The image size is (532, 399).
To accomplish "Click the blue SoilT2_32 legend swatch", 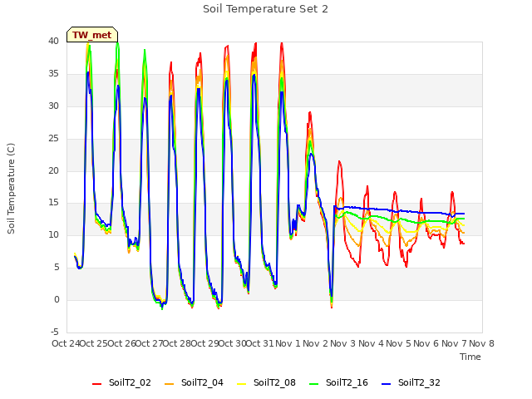I will (x=386, y=384).
